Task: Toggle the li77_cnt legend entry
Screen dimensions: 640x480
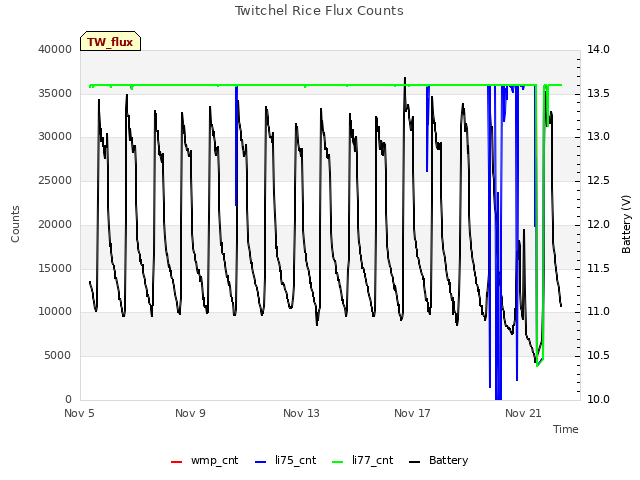Action: (363, 460)
